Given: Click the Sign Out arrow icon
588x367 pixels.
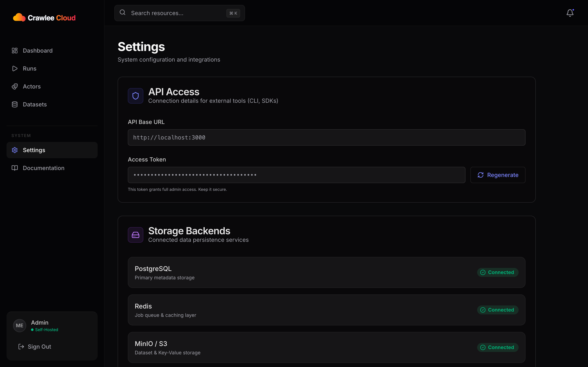Looking at the screenshot, I should point(21,346).
